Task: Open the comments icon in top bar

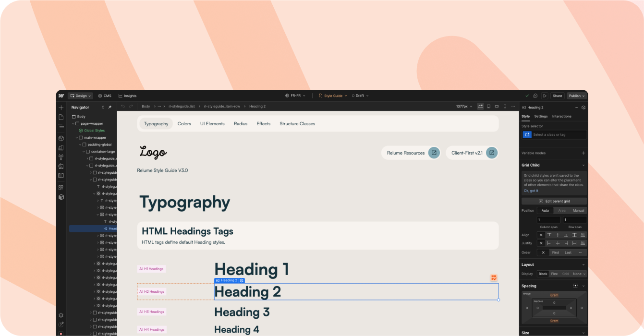Action: pos(535,96)
